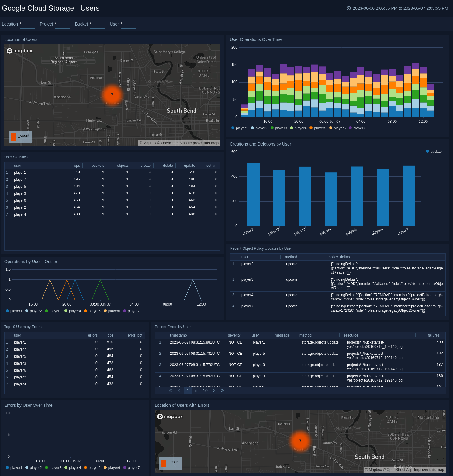Sort policy updates by the policy_deltas column
The image size is (453, 476).
tap(339, 257)
